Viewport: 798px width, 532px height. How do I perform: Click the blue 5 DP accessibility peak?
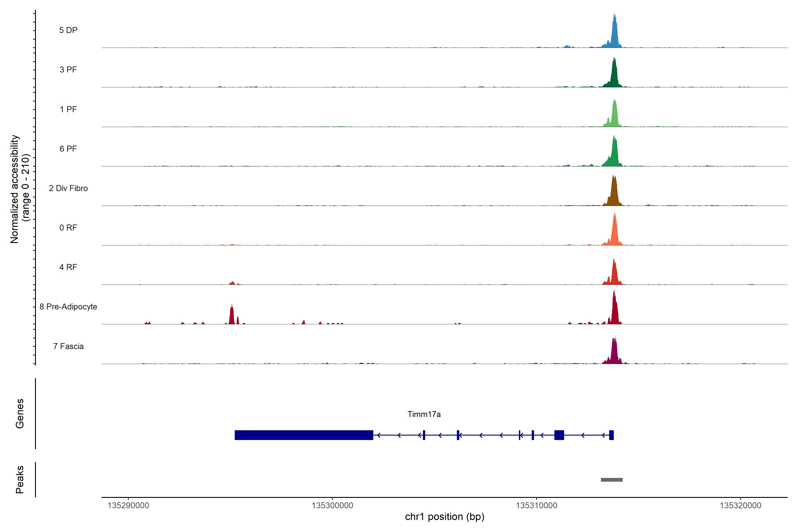pyautogui.click(x=614, y=34)
